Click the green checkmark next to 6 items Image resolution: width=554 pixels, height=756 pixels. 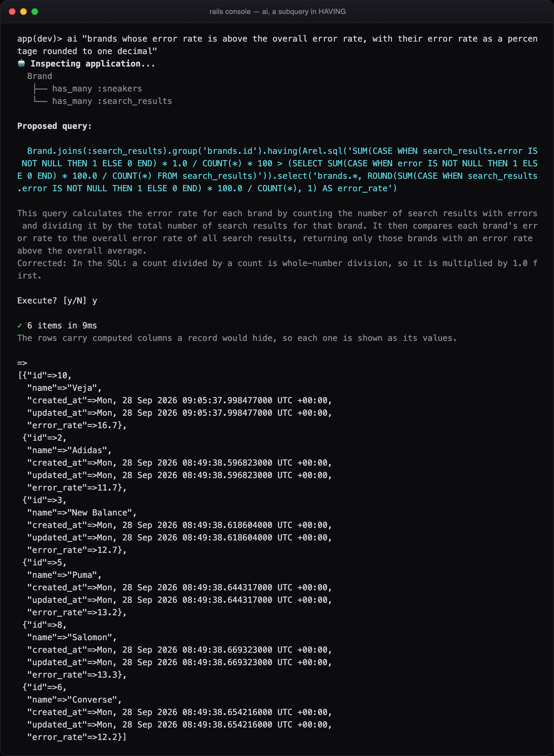20,326
